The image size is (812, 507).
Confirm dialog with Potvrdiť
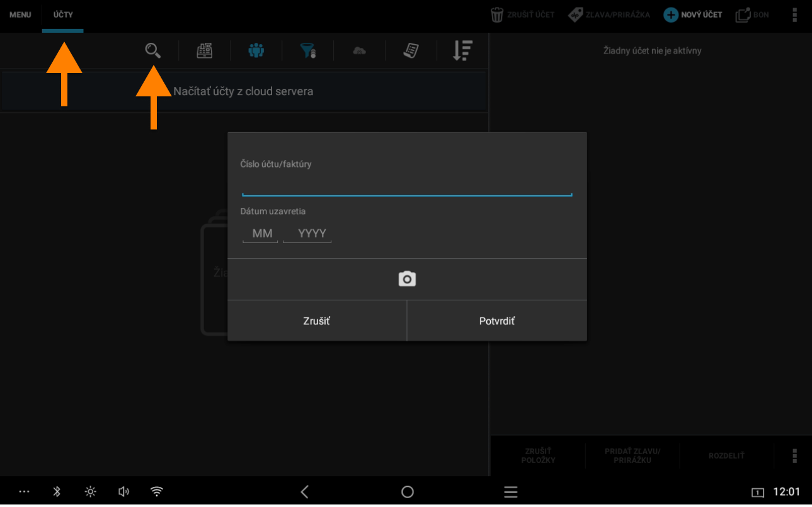496,321
